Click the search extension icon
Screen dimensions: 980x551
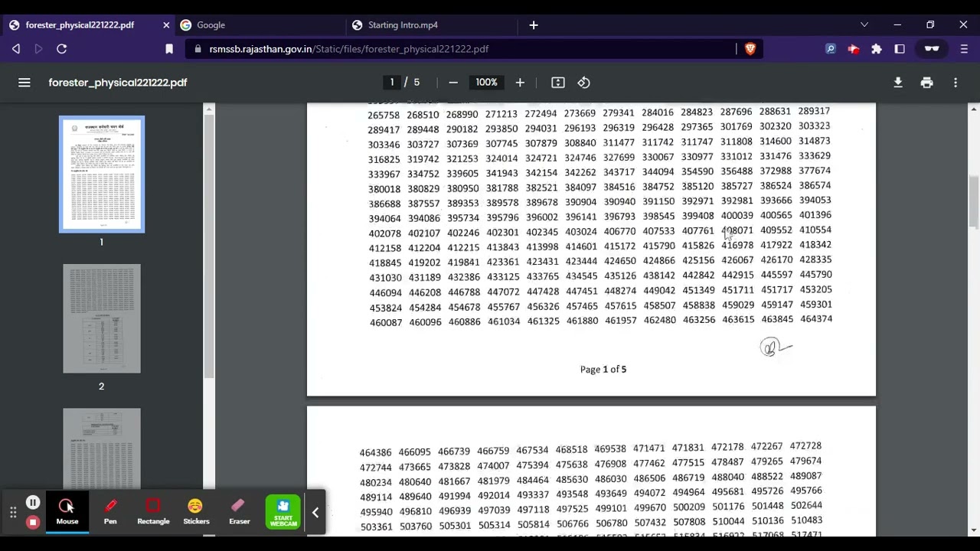tap(831, 49)
